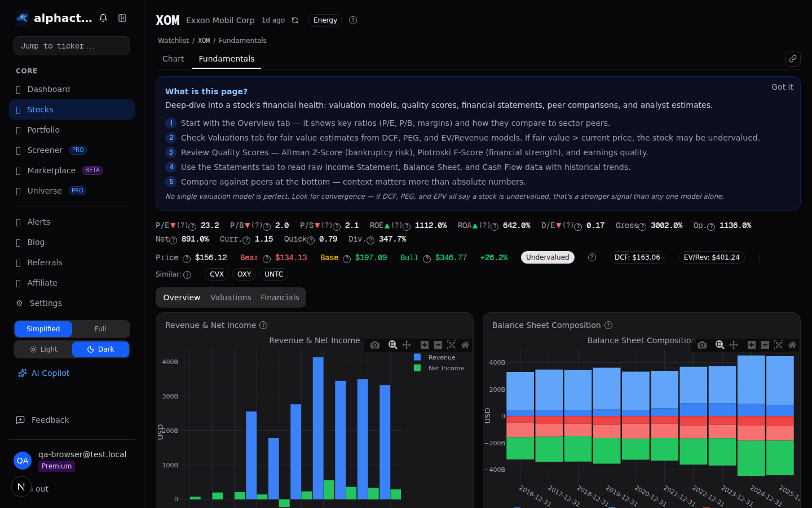Activate zoom mode on Revenue chart toolbar
Viewport: 812px width, 508px height.
[x=392, y=345]
